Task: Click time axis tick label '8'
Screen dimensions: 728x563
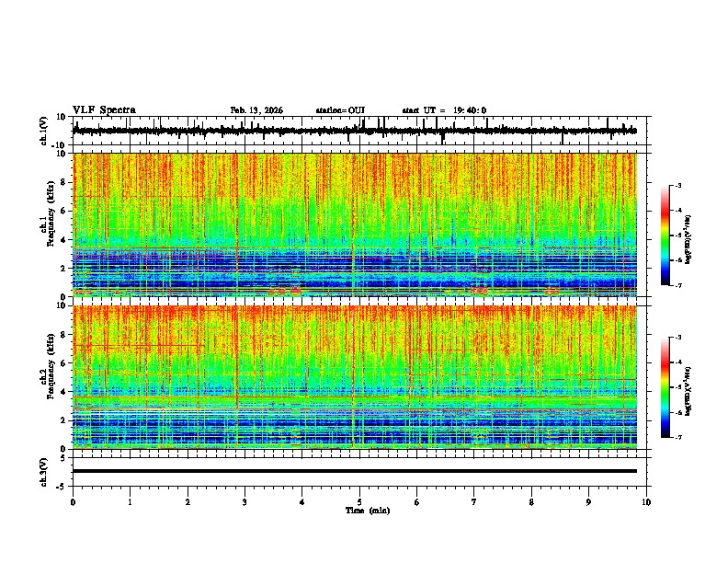Action: (531, 502)
